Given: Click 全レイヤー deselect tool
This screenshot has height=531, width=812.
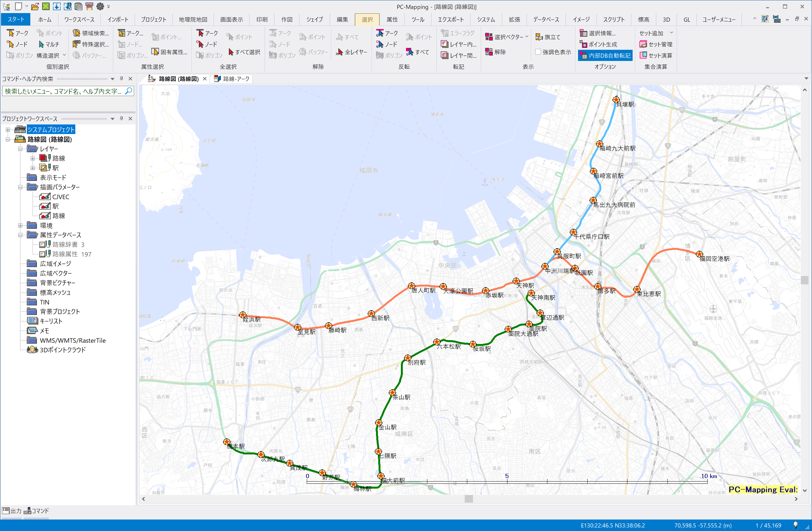Looking at the screenshot, I should [352, 52].
